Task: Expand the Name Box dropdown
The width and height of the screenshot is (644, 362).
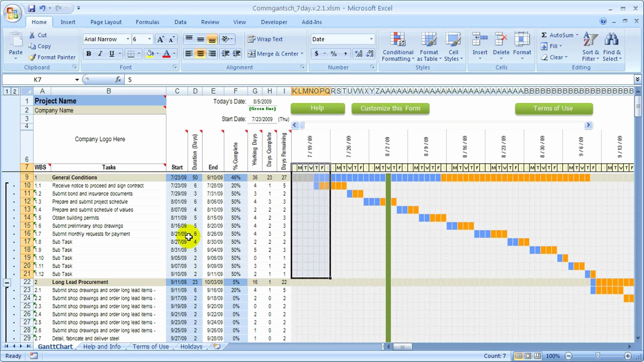Action: pos(77,80)
